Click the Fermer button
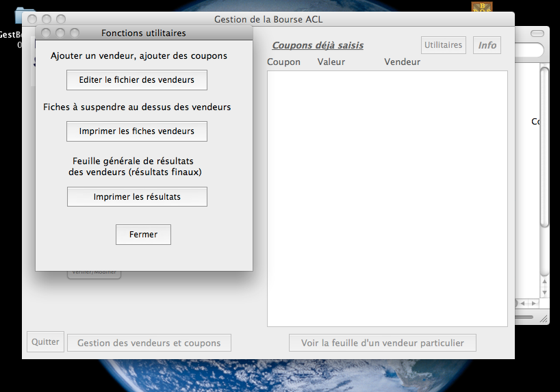The image size is (560, 392). 143,235
